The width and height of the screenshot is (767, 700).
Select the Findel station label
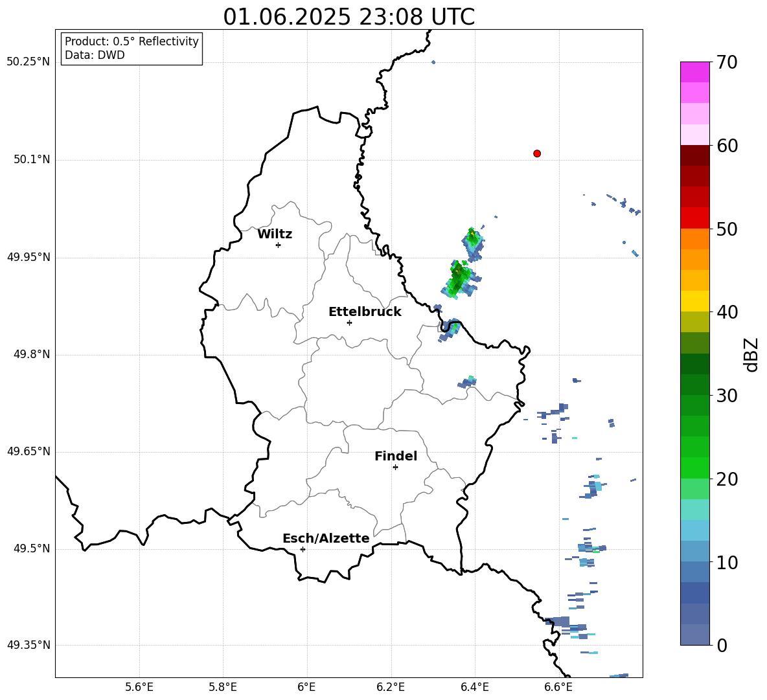coord(396,456)
